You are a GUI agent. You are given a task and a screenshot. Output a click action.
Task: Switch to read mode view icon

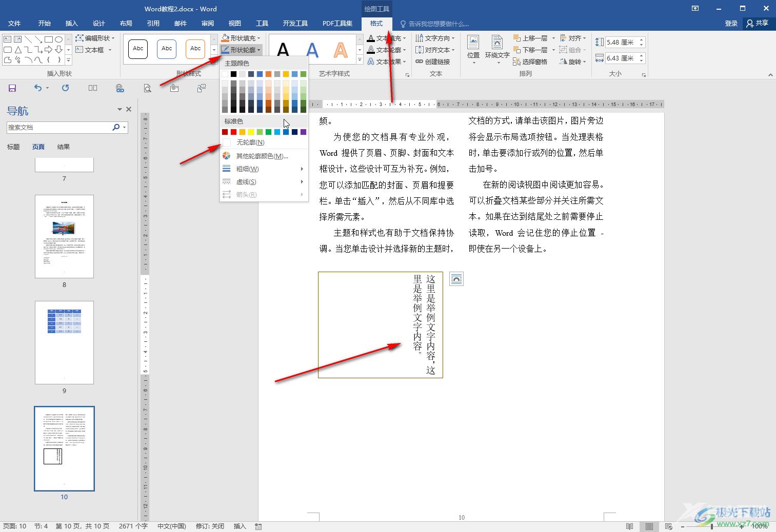tap(629, 526)
